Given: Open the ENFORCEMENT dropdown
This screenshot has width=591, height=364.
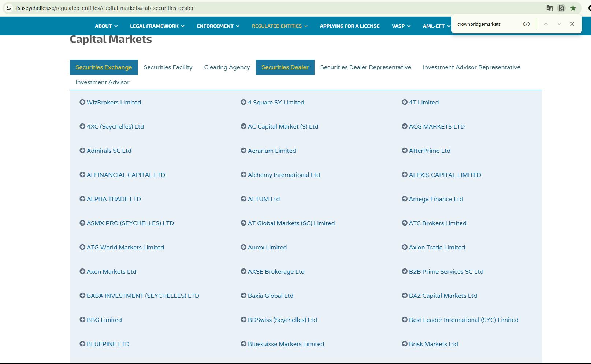Looking at the screenshot, I should [218, 26].
